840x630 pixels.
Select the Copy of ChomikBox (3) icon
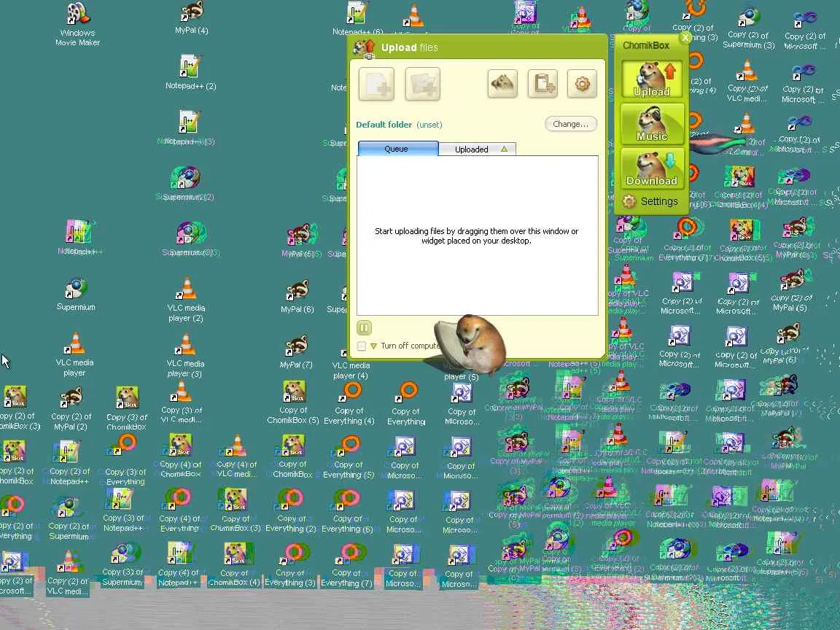[x=236, y=510]
